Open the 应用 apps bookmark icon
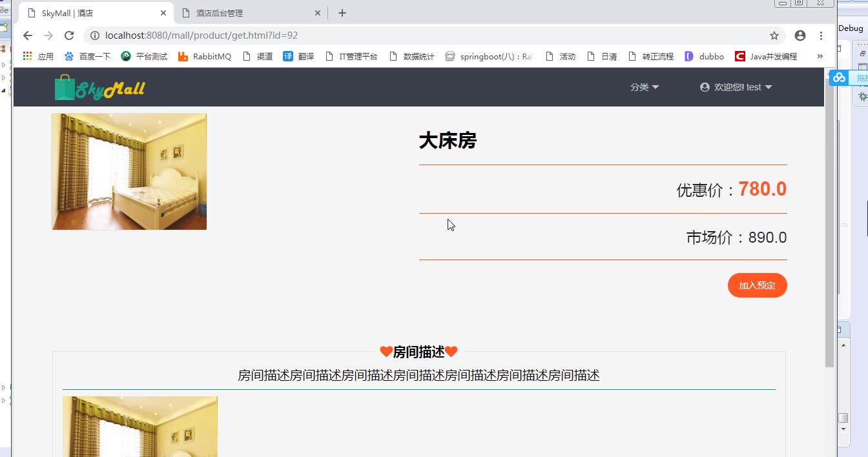 pyautogui.click(x=27, y=57)
